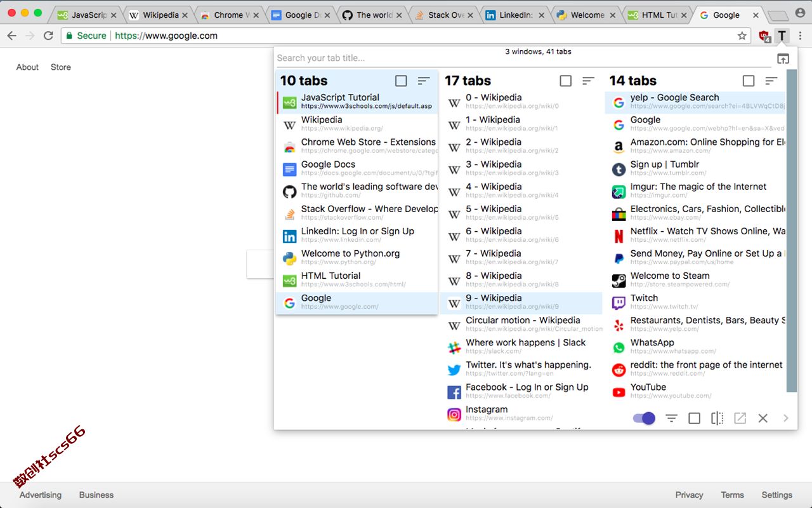Open the Advertising footer link

pyautogui.click(x=41, y=495)
